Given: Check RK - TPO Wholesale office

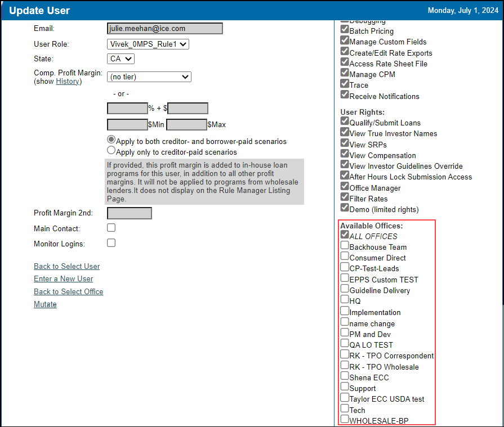Looking at the screenshot, I should [x=345, y=365].
